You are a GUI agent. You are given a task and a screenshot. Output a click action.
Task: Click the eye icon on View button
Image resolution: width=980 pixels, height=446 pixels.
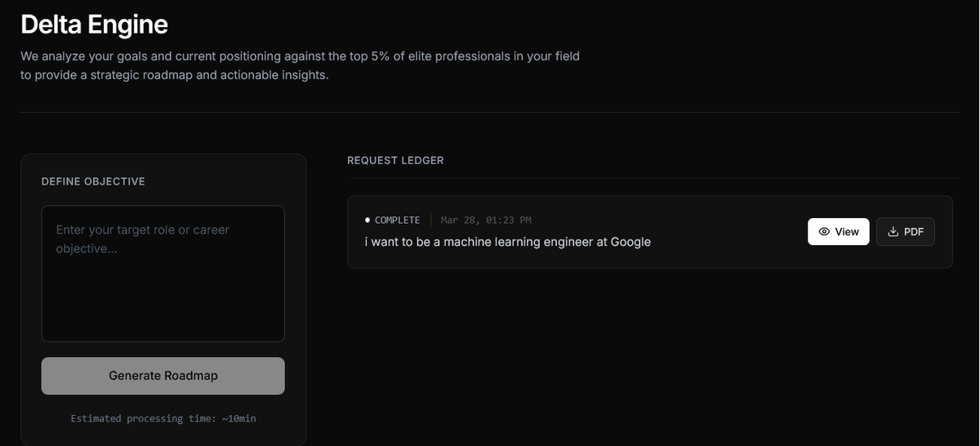pos(824,232)
